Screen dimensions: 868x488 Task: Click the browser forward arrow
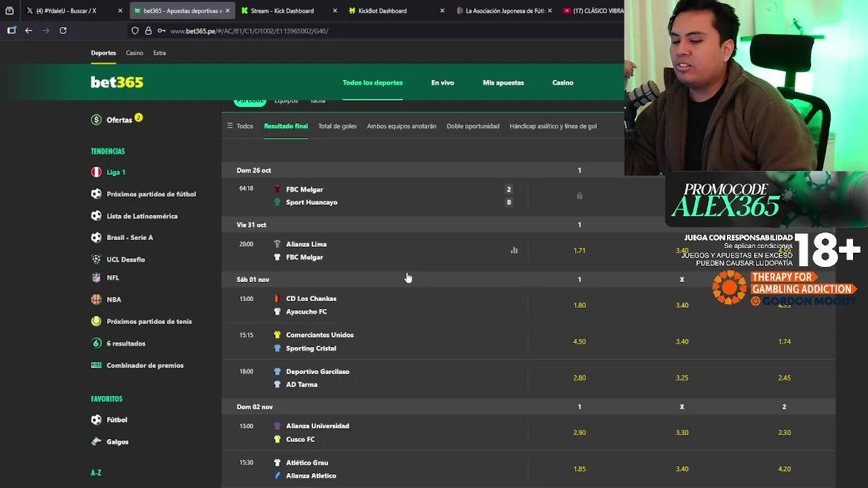click(x=45, y=30)
